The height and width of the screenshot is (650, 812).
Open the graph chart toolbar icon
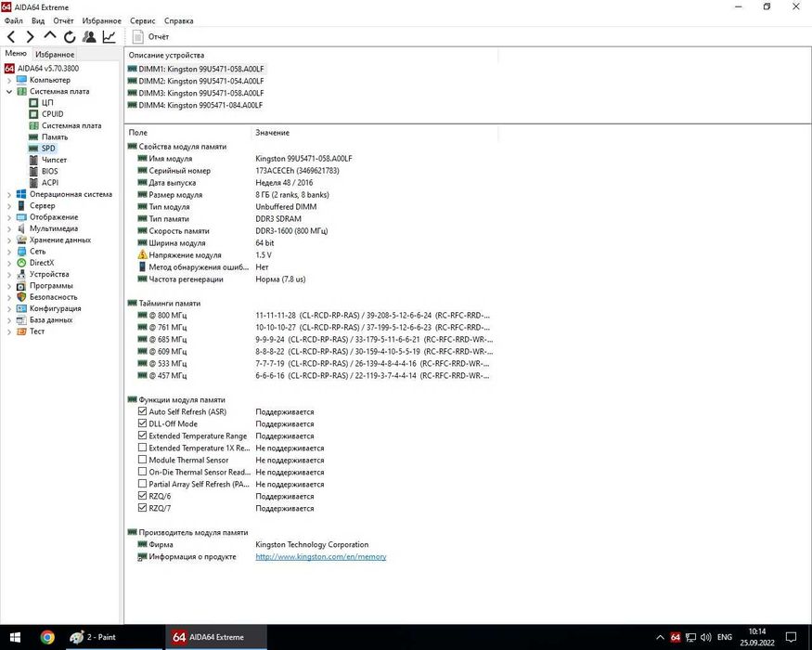click(x=109, y=36)
